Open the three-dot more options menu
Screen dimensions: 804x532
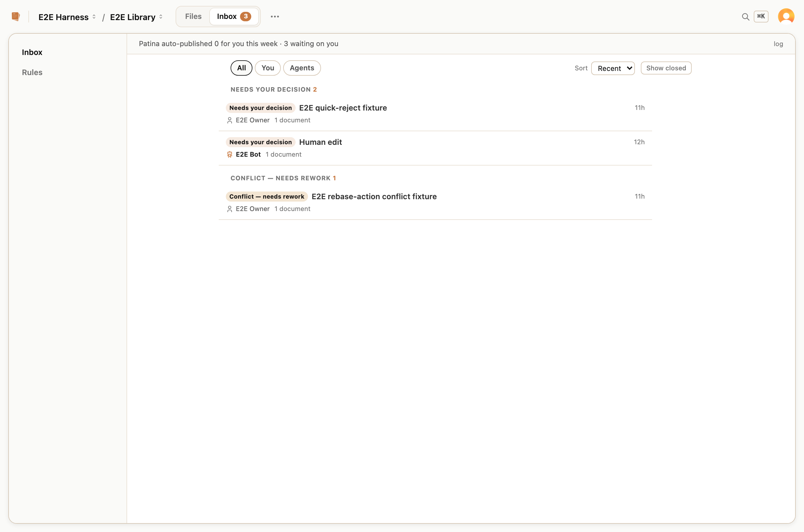coord(275,16)
